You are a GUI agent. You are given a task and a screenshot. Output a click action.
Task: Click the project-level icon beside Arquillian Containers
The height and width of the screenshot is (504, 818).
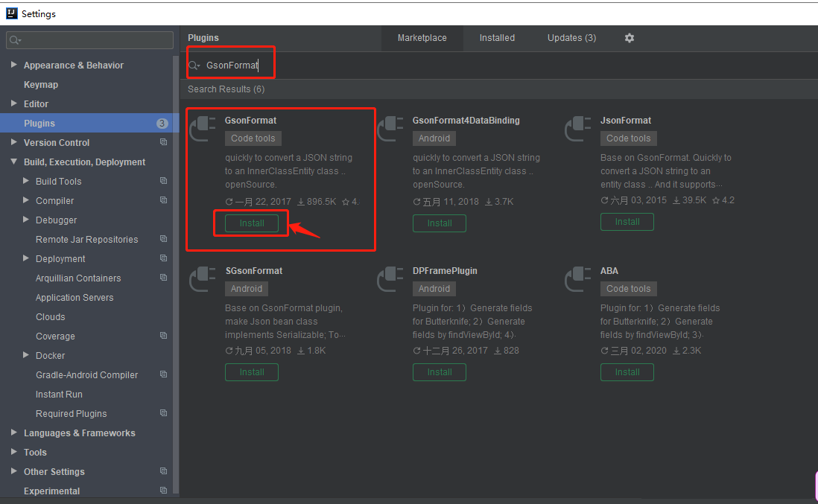click(x=163, y=277)
